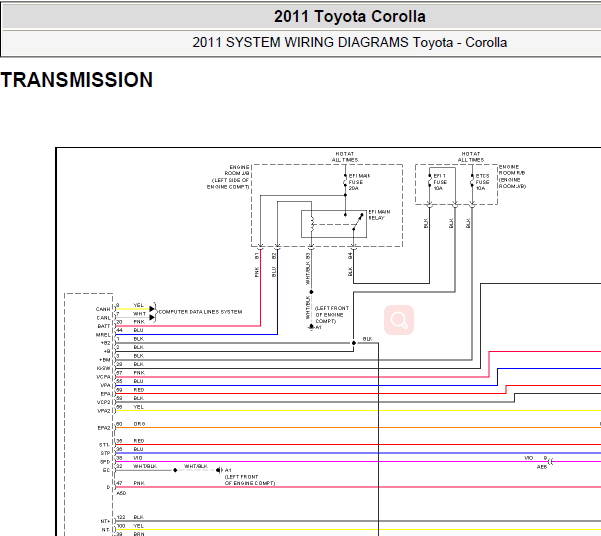The image size is (601, 536).
Task: Click the "+BM" terminal label
Action: pos(105,360)
